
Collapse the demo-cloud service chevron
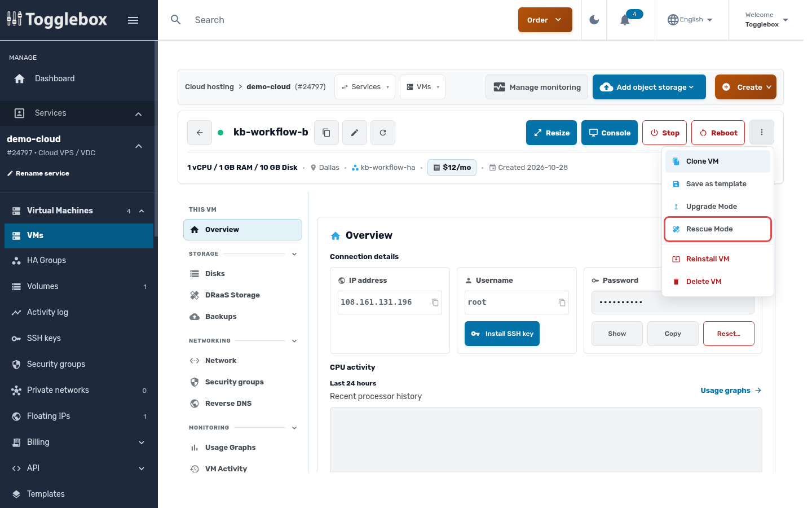pos(139,146)
